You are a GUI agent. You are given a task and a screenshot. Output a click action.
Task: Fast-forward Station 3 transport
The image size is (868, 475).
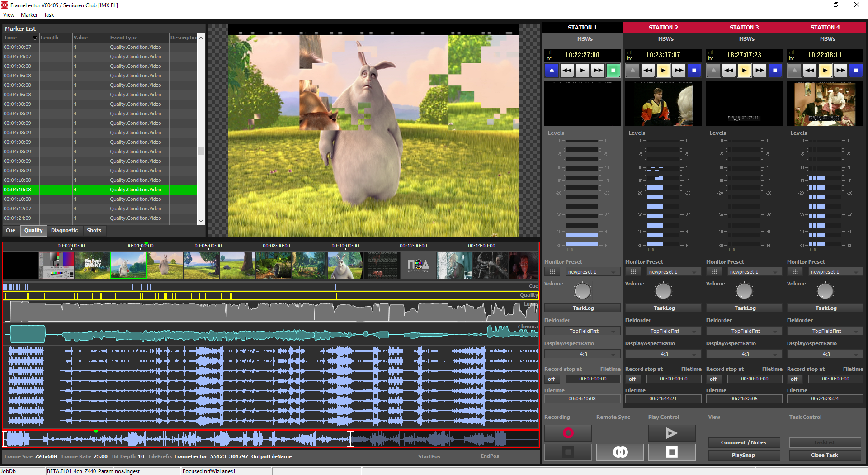(x=759, y=71)
